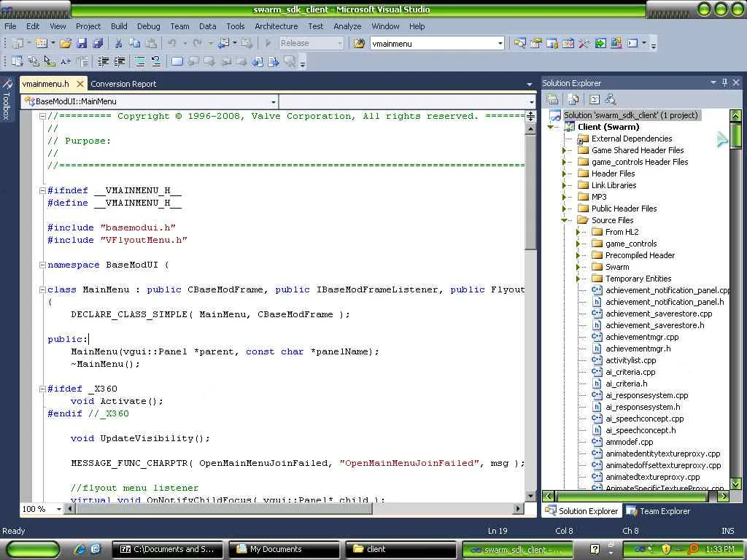
Task: Collapse the #ifdef _X360 region
Action: 42,389
